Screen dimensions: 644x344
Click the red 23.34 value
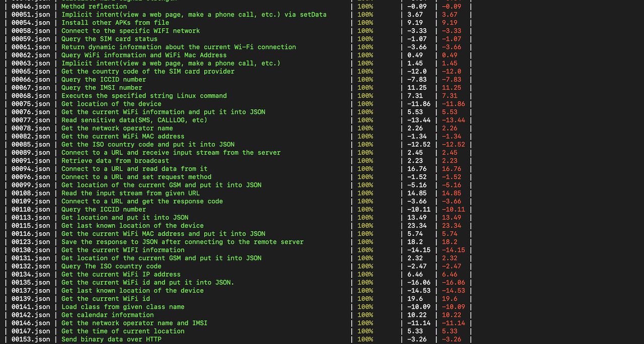tap(452, 226)
